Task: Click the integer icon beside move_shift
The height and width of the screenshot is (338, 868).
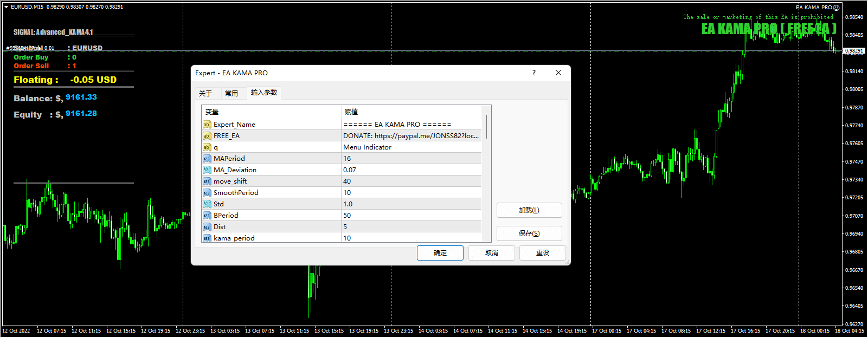Action: tap(207, 181)
